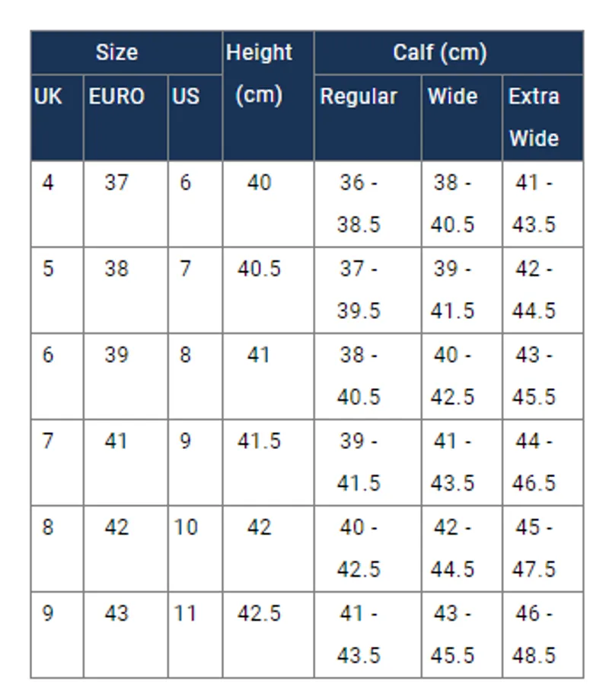Click the wide calf cell 41 - 43.5

coord(462,462)
